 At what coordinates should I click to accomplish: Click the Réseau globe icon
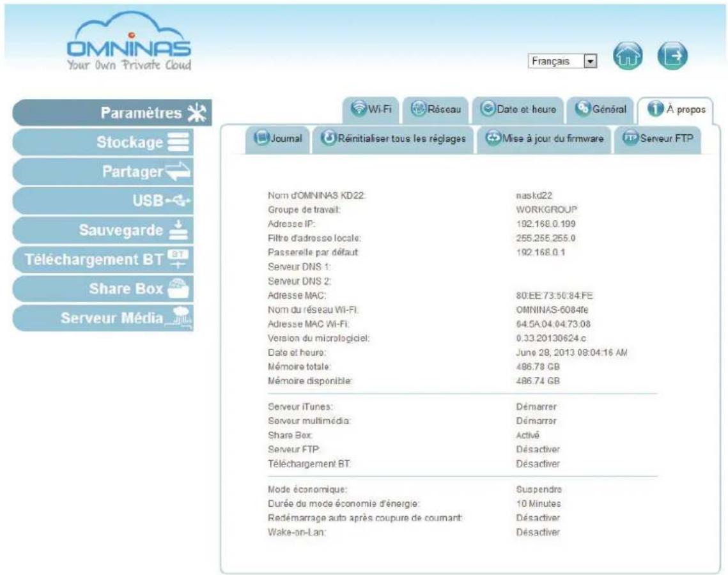point(418,109)
